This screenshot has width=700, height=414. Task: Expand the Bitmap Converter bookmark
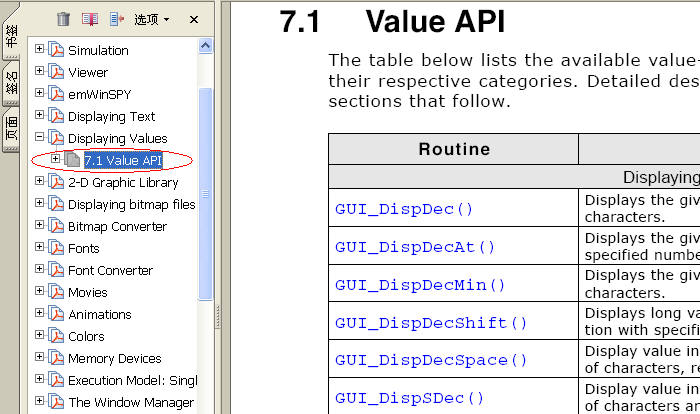[x=39, y=224]
